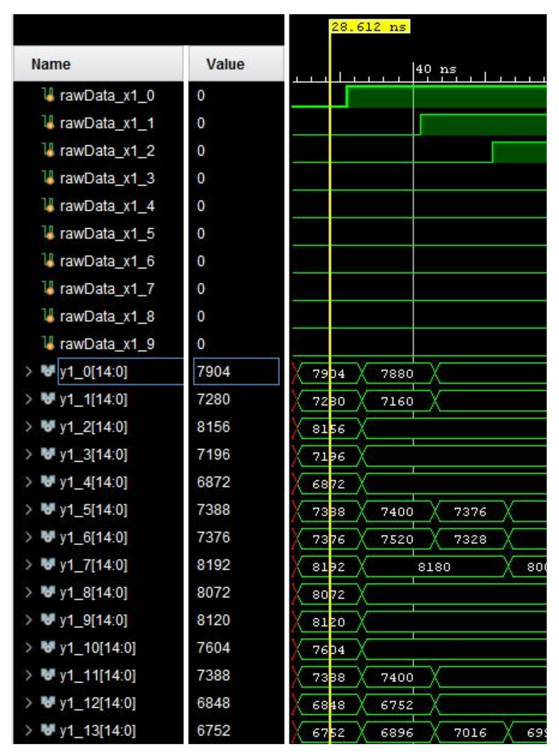Click the bus icon next to y1_1[14:0]
Image resolution: width=559 pixels, height=756 pixels.
click(48, 399)
